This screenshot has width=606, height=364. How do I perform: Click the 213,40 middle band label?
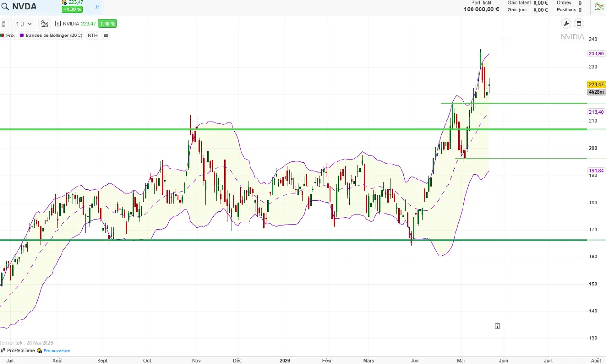(x=596, y=112)
